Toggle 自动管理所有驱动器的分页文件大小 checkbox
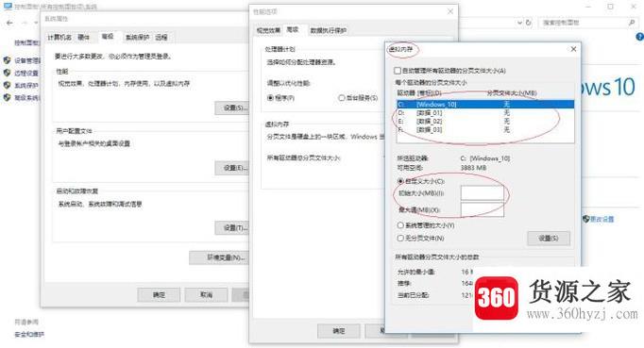 pos(398,71)
